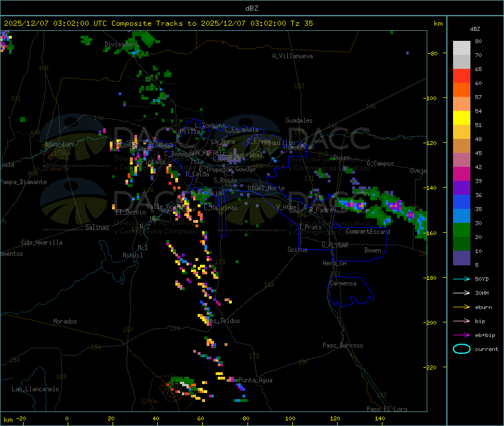The width and height of the screenshot is (504, 426).
Task: Click the white 30HM arrow icon
Action: tap(461, 293)
